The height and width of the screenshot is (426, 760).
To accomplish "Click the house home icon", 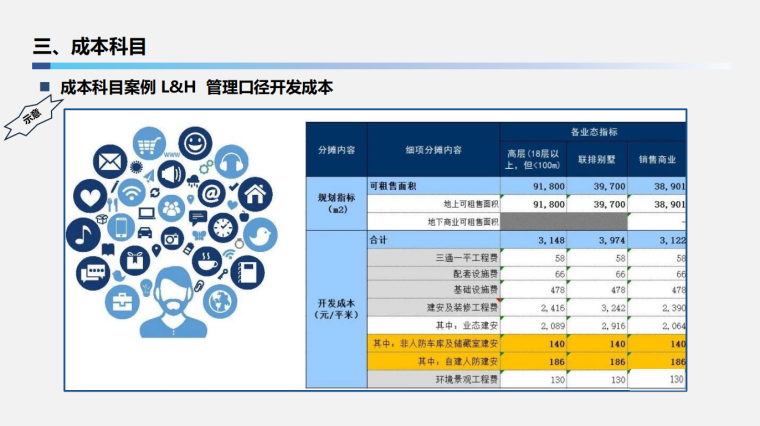I will click(x=255, y=193).
